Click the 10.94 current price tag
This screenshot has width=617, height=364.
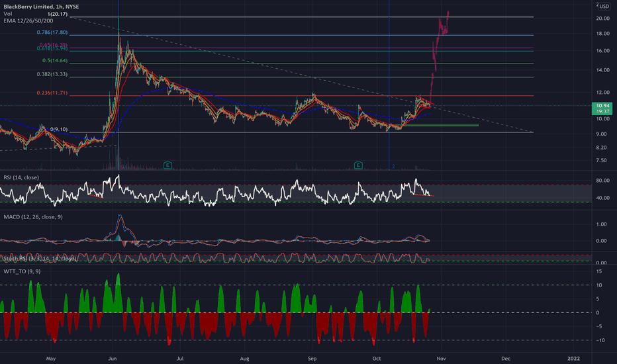click(602, 109)
